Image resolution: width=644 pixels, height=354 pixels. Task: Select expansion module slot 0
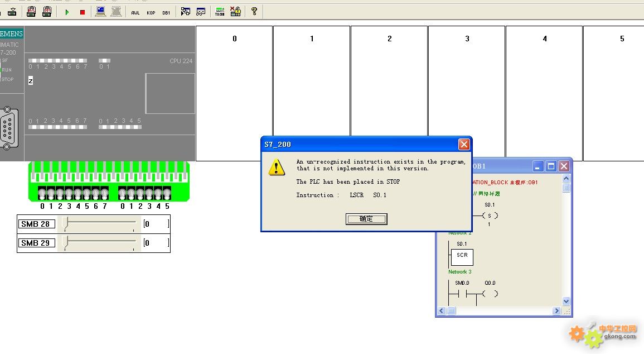[234, 93]
